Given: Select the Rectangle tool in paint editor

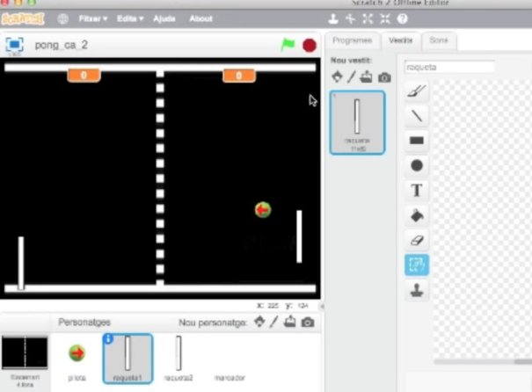Looking at the screenshot, I should (417, 141).
